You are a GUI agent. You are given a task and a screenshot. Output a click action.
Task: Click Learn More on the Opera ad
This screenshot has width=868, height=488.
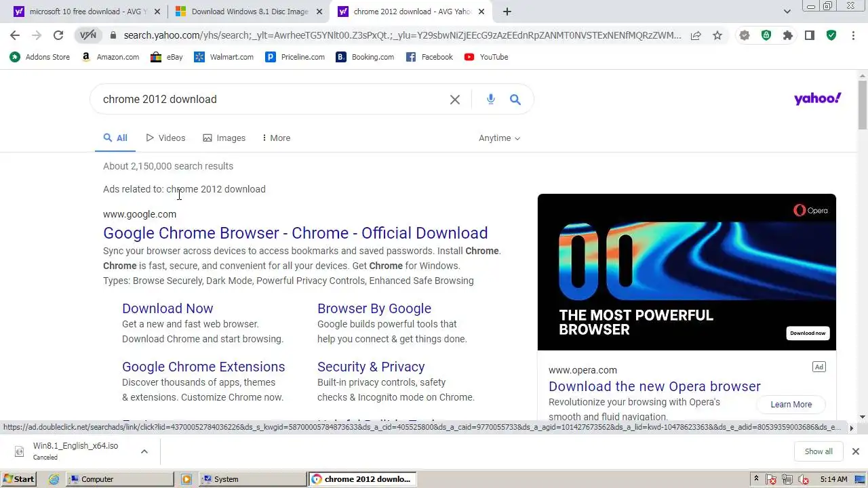click(x=791, y=405)
